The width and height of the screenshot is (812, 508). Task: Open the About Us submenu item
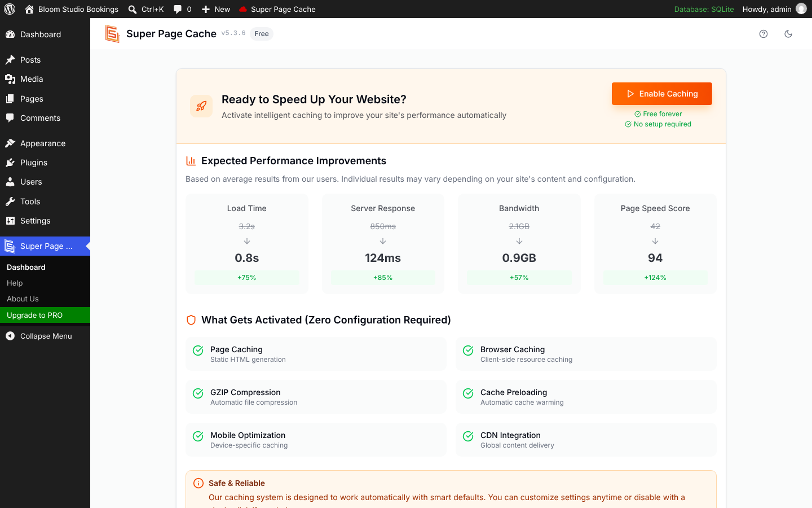tap(45, 299)
